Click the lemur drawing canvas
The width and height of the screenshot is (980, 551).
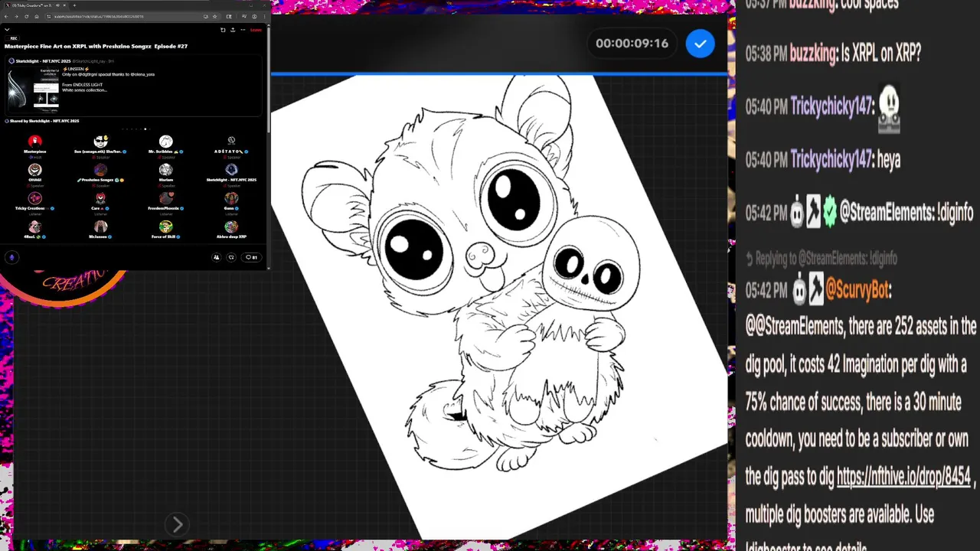498,306
